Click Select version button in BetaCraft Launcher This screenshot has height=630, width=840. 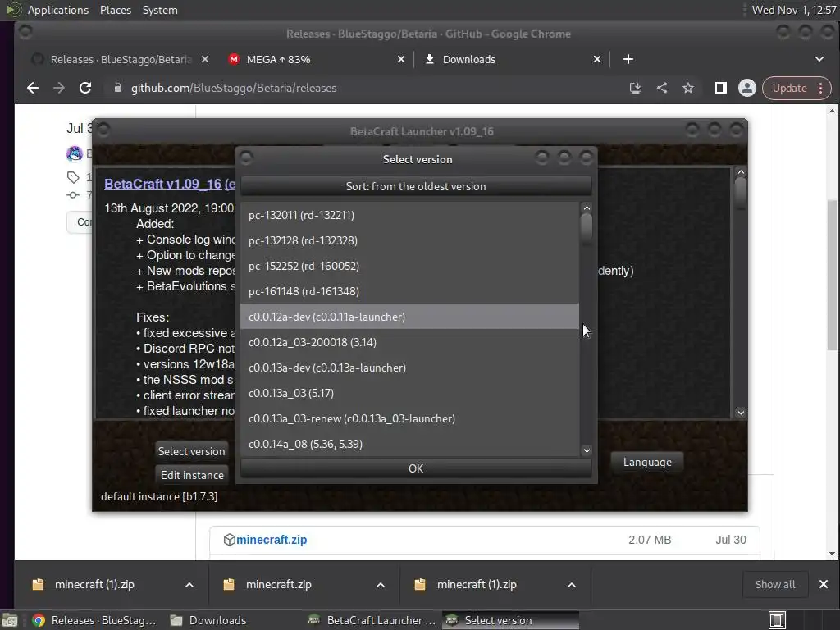[x=191, y=451]
